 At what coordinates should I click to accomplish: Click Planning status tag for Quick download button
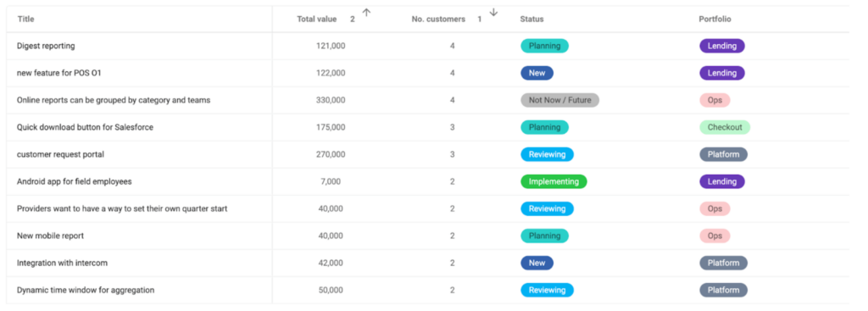(545, 127)
